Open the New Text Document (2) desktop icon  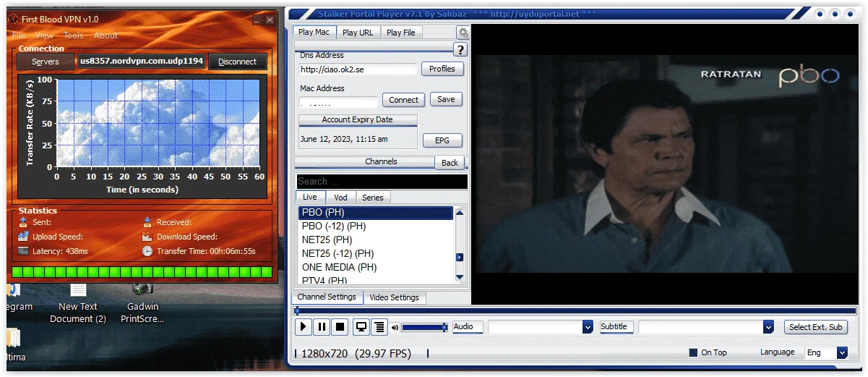(78, 304)
